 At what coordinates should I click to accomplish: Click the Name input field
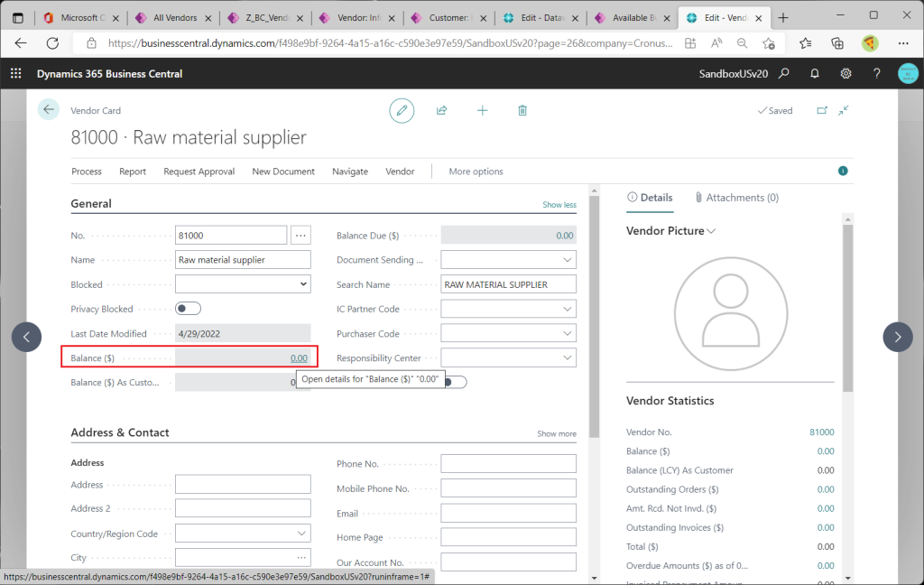243,260
